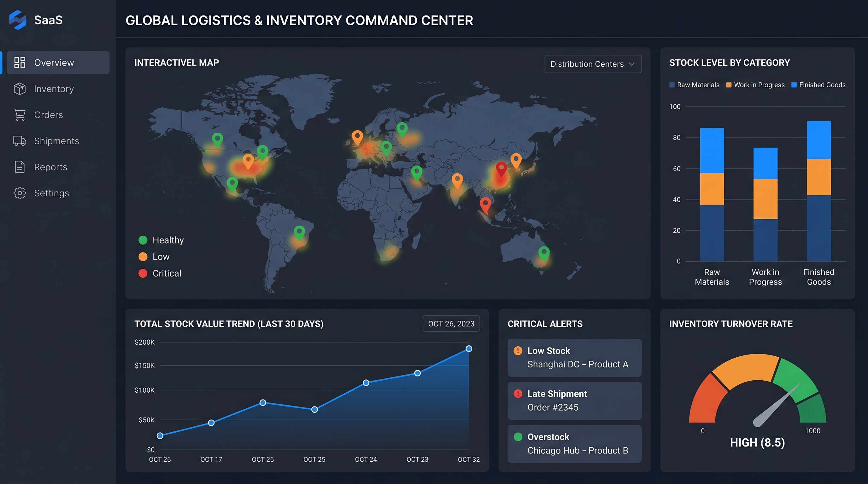Image resolution: width=868 pixels, height=484 pixels.
Task: Toggle Work in Progress series in legend
Action: (x=755, y=85)
